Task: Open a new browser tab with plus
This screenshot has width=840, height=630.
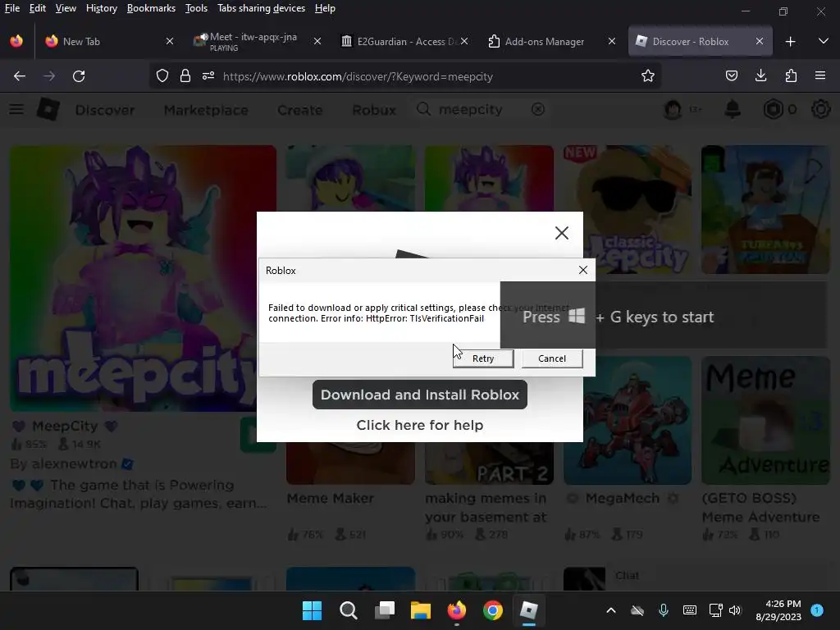Action: pos(790,41)
